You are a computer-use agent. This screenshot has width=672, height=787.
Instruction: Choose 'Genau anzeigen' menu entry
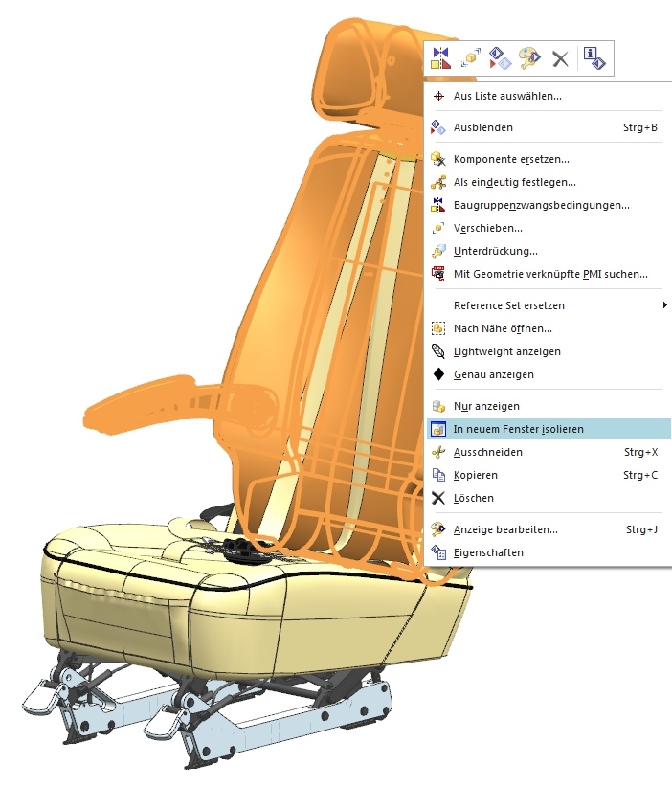(549, 374)
